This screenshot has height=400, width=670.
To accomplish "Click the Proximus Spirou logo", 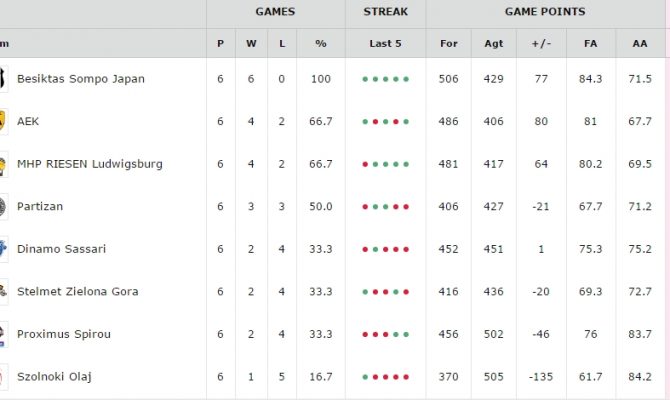I will (3, 334).
